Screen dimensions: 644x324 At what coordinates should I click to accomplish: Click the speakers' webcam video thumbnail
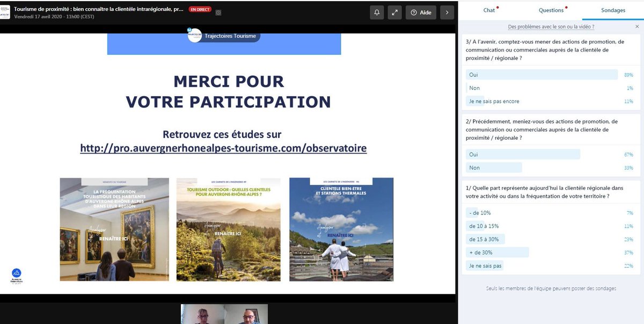(x=224, y=314)
